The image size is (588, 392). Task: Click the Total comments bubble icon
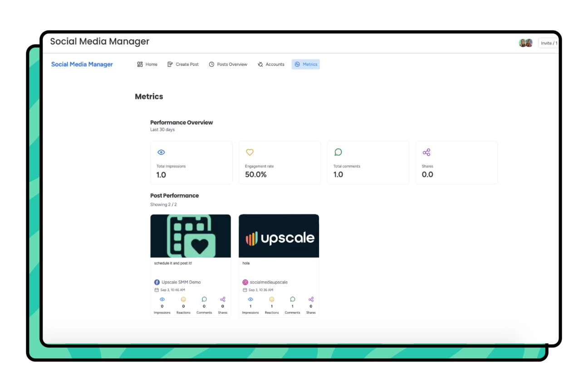pos(338,152)
